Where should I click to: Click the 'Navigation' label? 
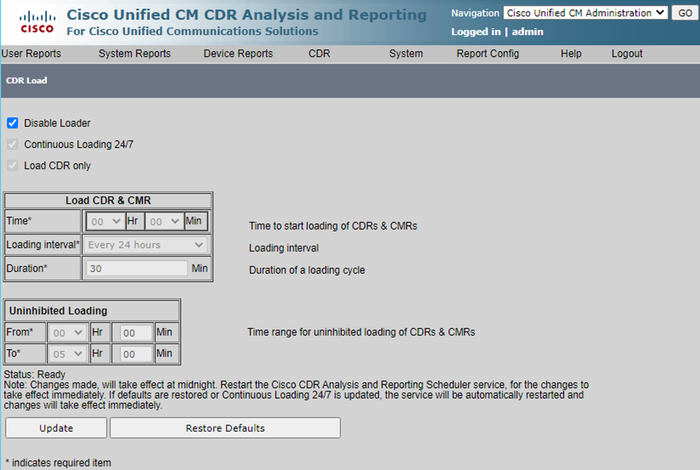[475, 13]
